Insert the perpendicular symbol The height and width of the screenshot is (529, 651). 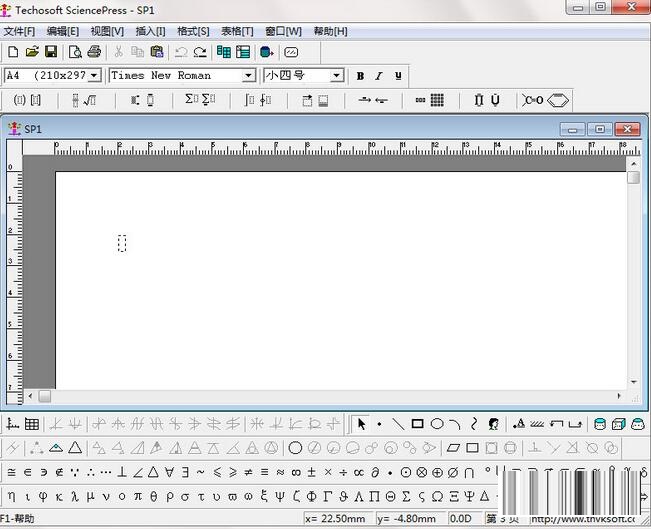[x=122, y=472]
